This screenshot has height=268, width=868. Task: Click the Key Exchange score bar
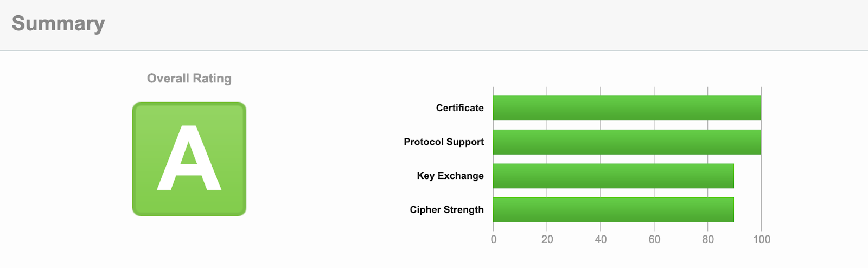pyautogui.click(x=613, y=176)
